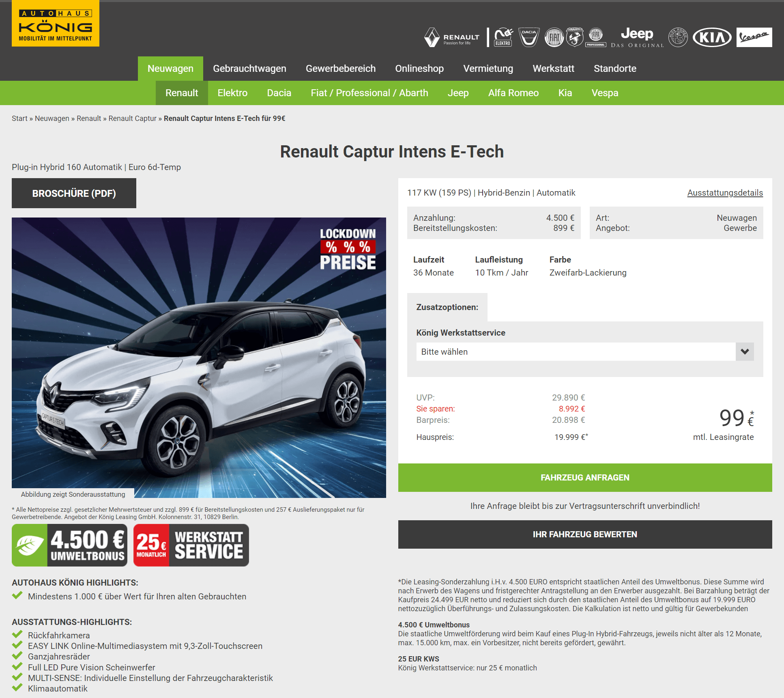Open the Vespa logo
Screen dimensions: 784x698
point(754,37)
